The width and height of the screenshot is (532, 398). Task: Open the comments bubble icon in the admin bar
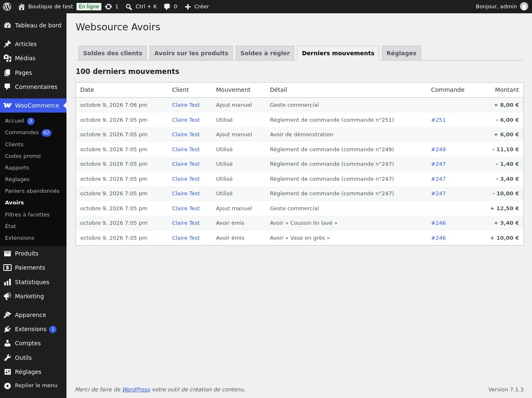[167, 7]
